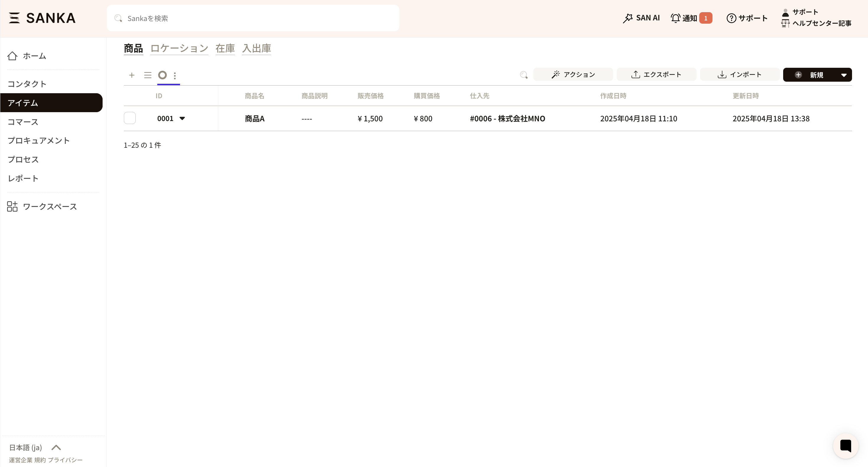Switch to the 在庫 tab
Image resolution: width=868 pixels, height=467 pixels.
point(225,48)
